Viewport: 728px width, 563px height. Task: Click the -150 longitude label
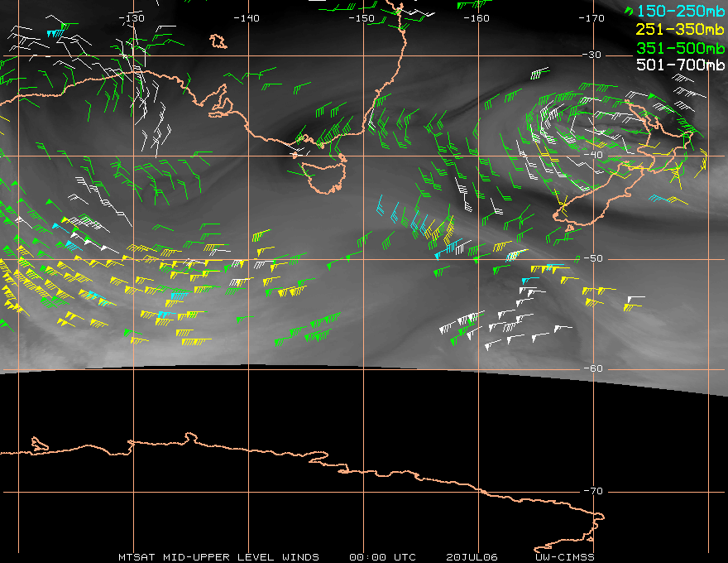(x=362, y=18)
